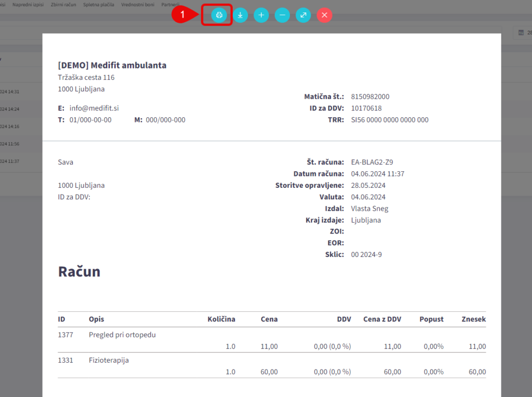Close the invoice preview with red X
The height and width of the screenshot is (397, 532).
[325, 15]
